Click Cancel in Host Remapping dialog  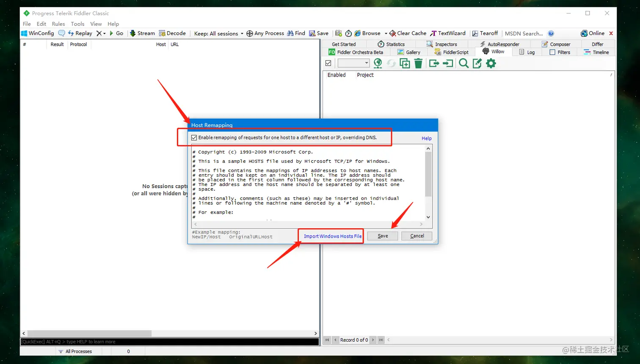[417, 236]
